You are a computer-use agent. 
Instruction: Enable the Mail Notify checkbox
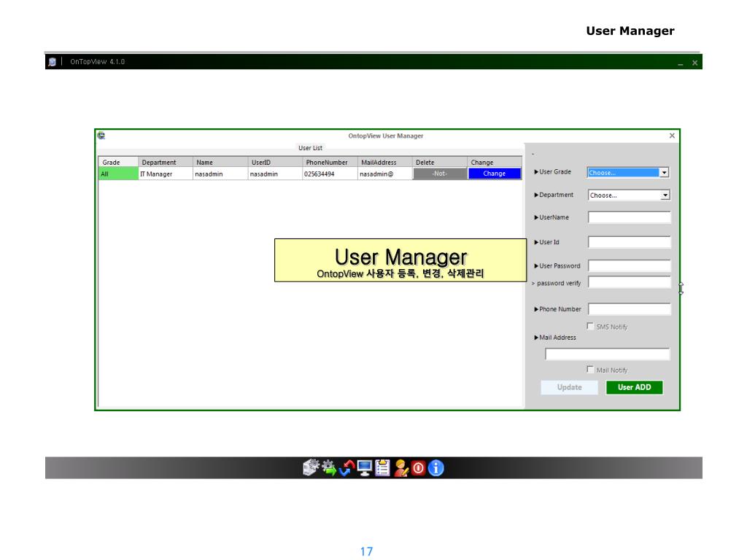590,370
